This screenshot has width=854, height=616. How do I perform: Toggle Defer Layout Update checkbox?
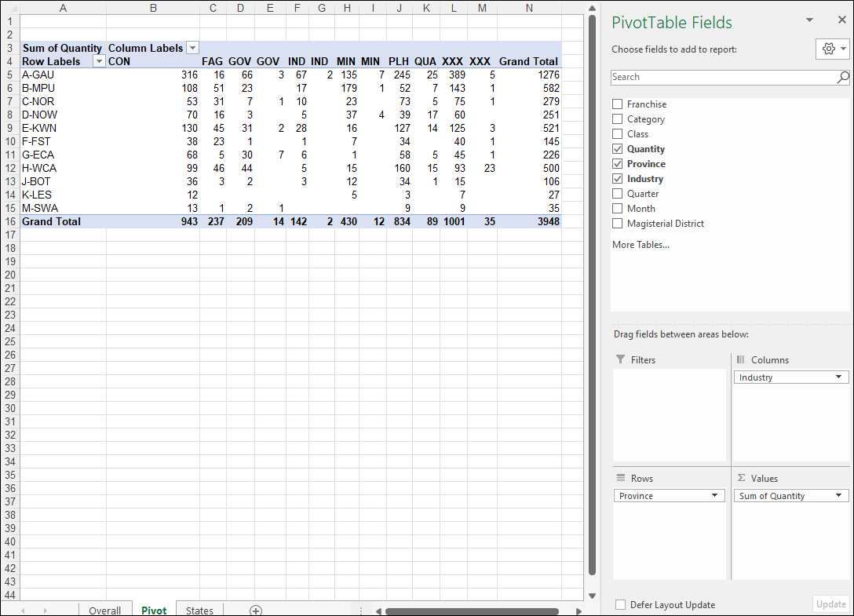pyautogui.click(x=621, y=605)
